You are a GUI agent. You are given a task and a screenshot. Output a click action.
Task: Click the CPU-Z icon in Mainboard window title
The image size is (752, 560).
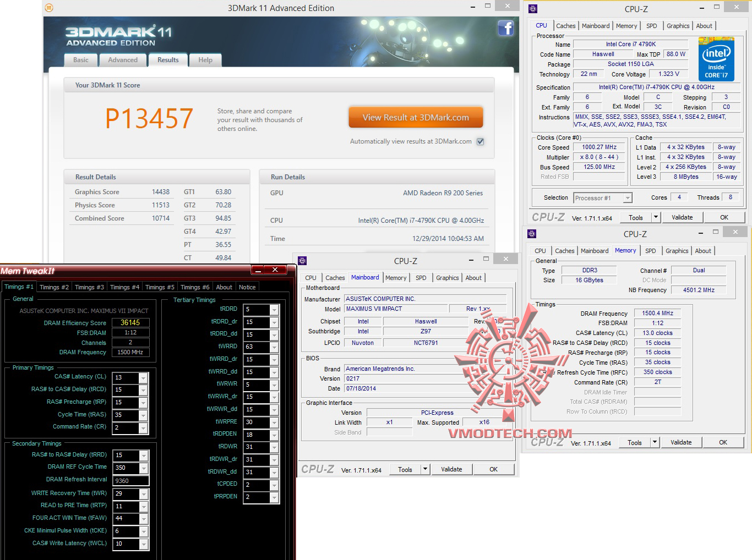pos(302,261)
